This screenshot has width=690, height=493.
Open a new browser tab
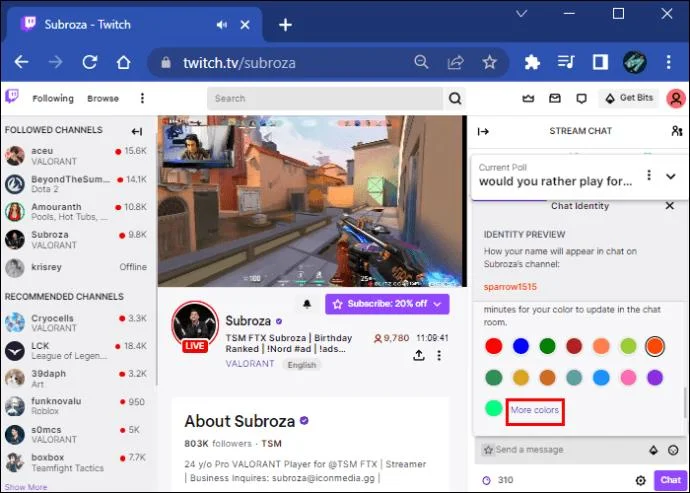click(x=285, y=25)
